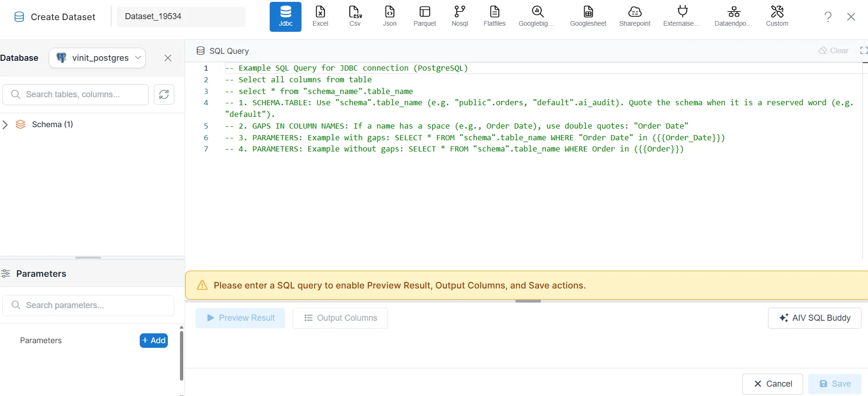The height and width of the screenshot is (396, 868).
Task: Edit the Dataset_19534 name field
Action: [181, 16]
